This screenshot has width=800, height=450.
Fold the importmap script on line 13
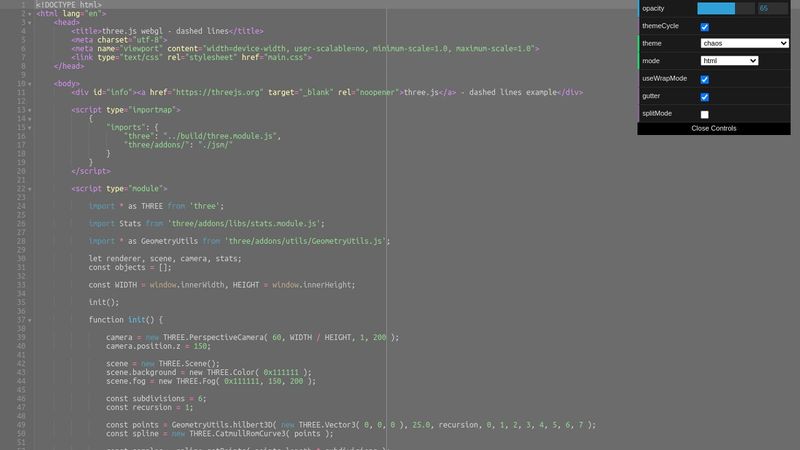point(30,109)
